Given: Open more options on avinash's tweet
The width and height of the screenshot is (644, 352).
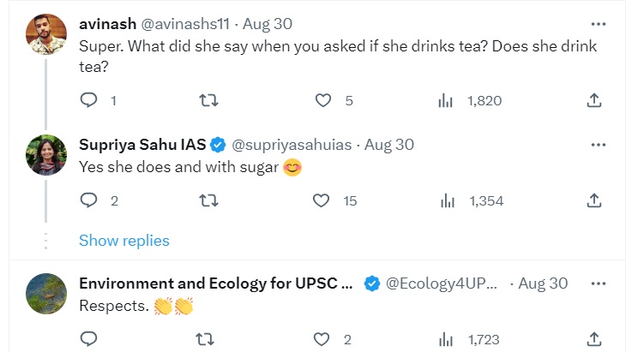Looking at the screenshot, I should coord(598,23).
